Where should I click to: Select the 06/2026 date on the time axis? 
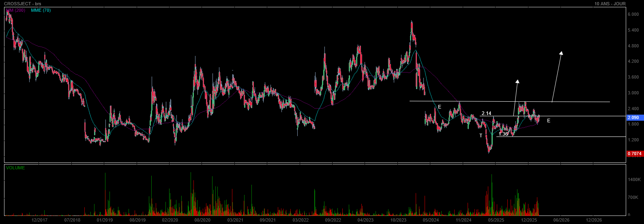561,220
